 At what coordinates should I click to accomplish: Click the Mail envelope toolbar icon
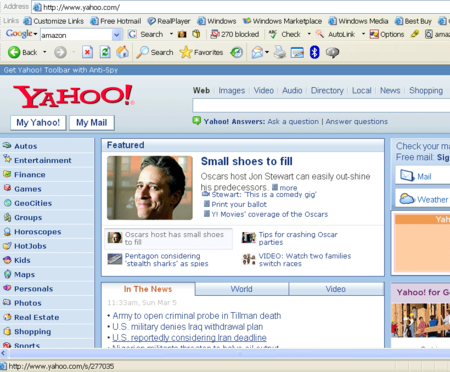pos(257,52)
